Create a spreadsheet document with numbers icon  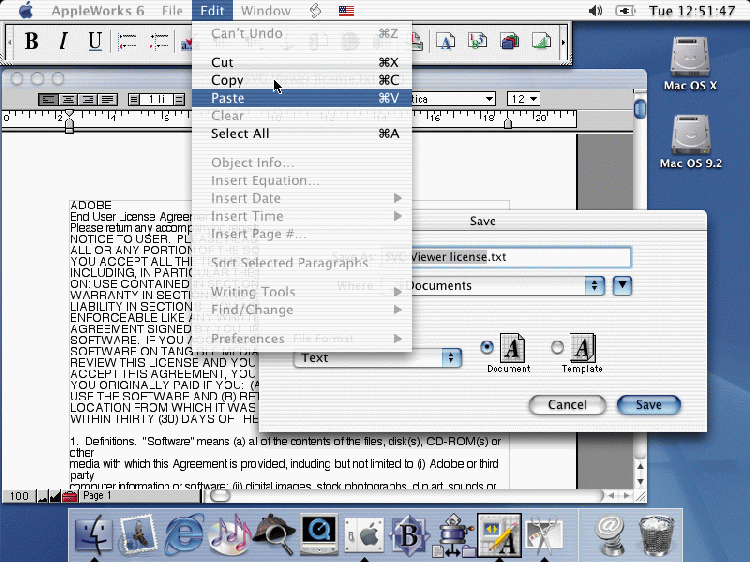coord(477,41)
